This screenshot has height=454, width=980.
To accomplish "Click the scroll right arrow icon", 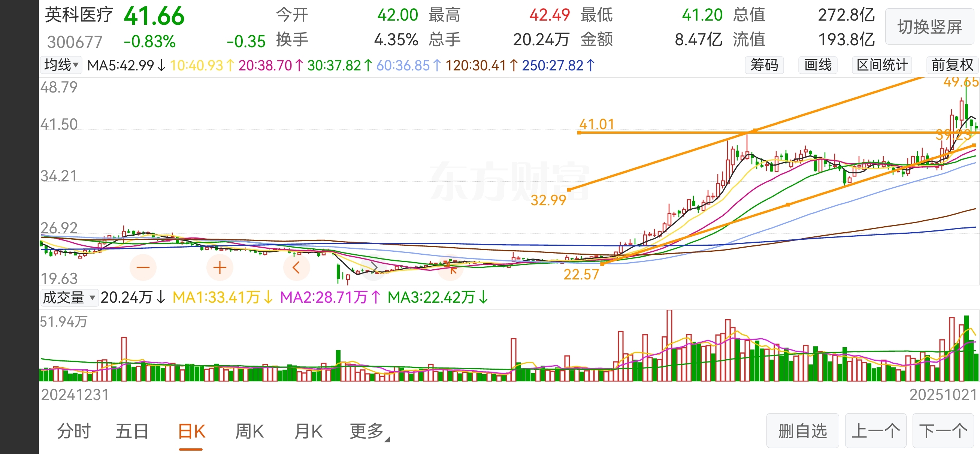I will pyautogui.click(x=374, y=267).
